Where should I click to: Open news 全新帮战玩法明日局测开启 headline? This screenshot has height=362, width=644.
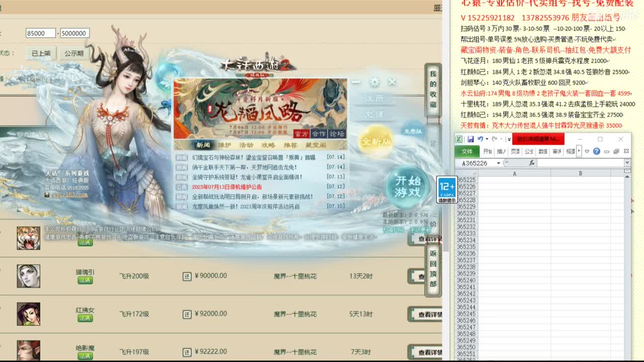(253, 197)
